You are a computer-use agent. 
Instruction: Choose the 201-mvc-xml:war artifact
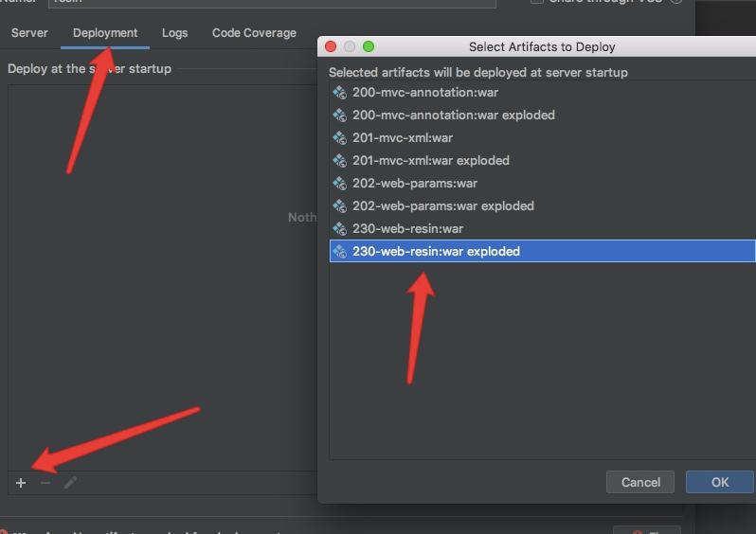pos(402,138)
